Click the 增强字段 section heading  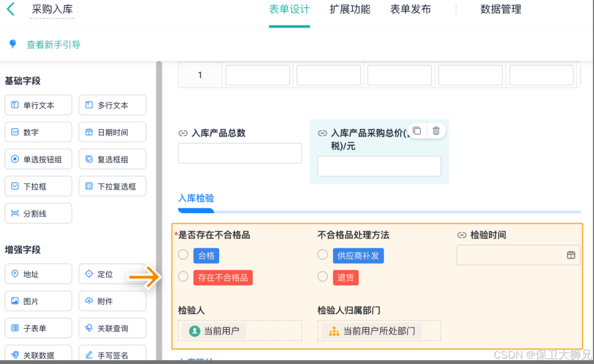tap(23, 250)
